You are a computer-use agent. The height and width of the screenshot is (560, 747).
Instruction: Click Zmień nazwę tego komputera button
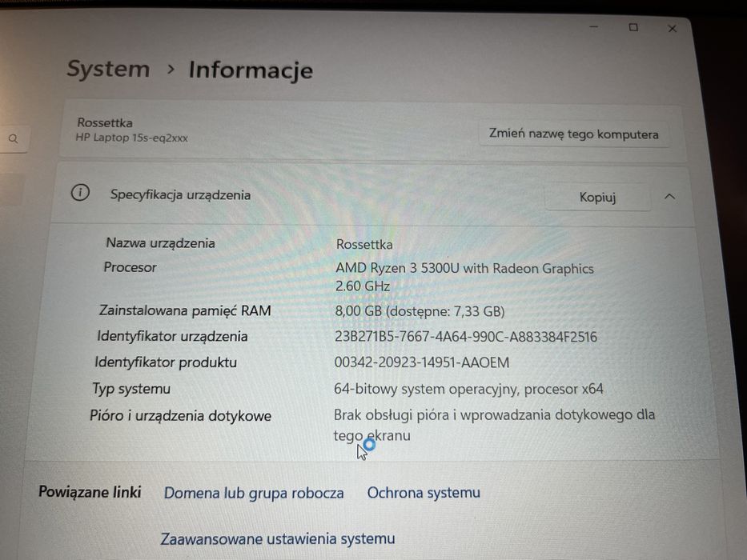(573, 134)
